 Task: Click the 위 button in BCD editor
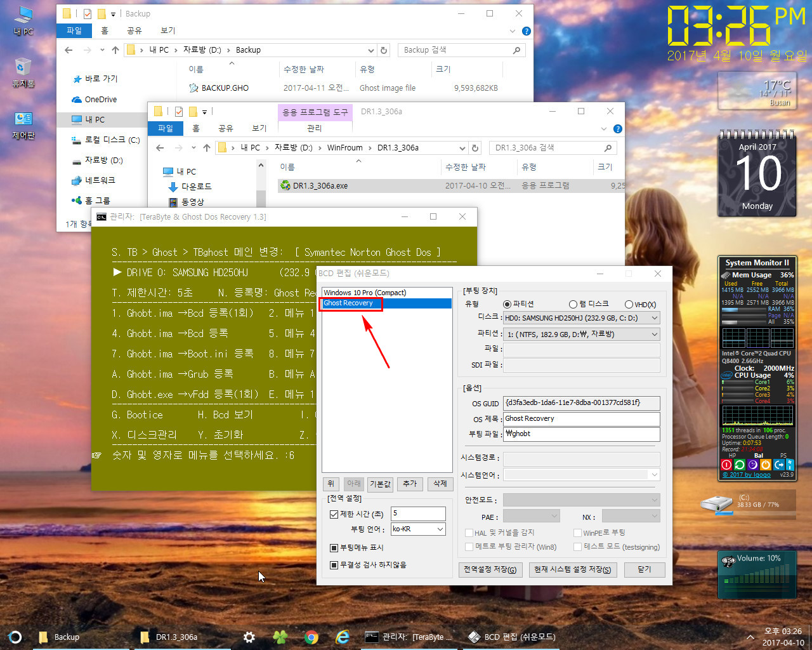click(331, 484)
